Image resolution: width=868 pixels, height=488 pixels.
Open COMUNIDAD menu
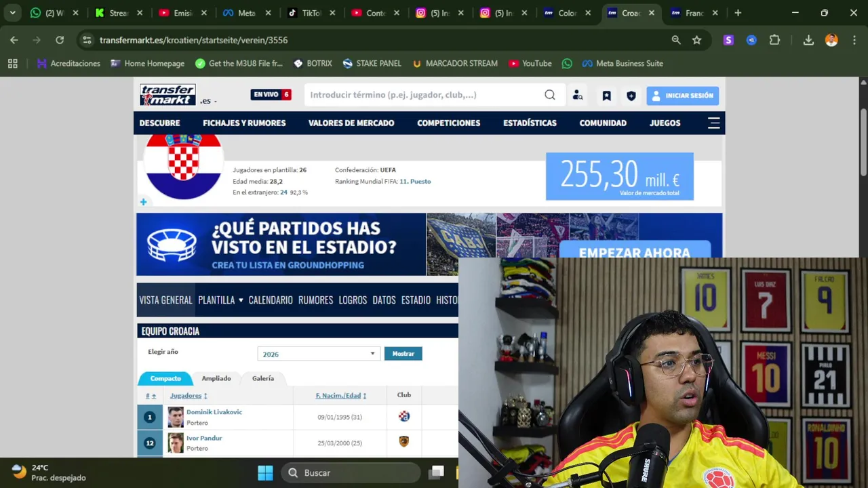(x=603, y=123)
